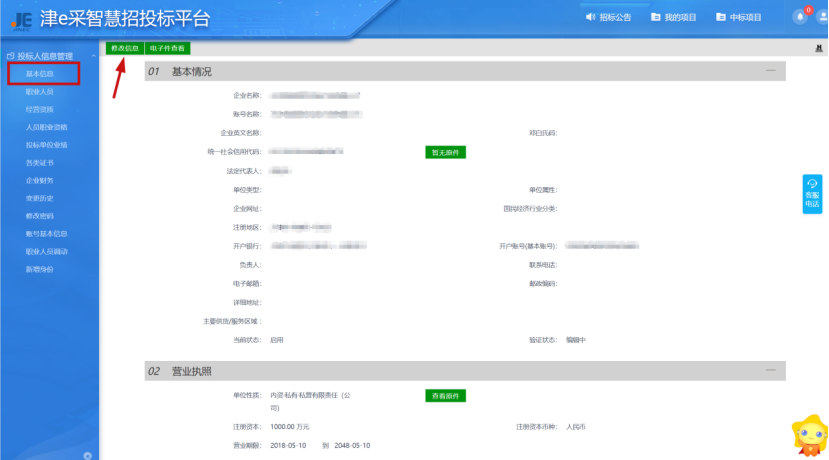Collapse the 02 营业执照 section
The image size is (829, 460).
(770, 371)
